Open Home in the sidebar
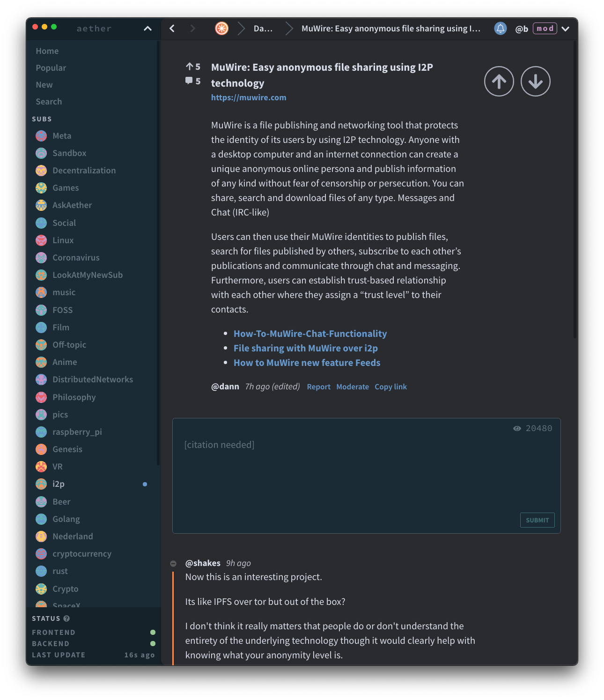Viewport: 604px width, 700px height. click(47, 51)
